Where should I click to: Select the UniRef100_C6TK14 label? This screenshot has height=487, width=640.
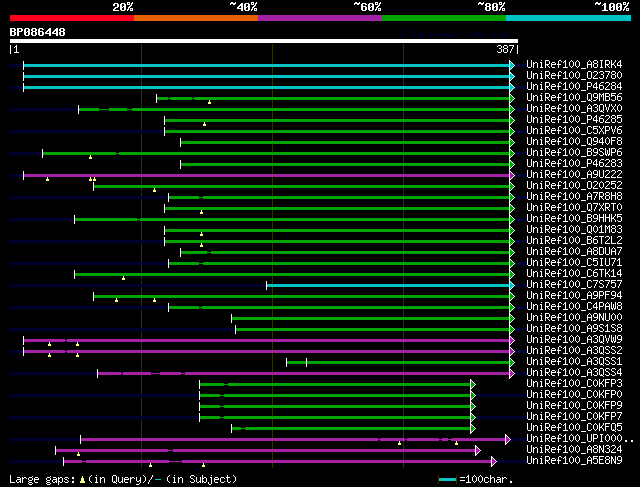point(574,274)
